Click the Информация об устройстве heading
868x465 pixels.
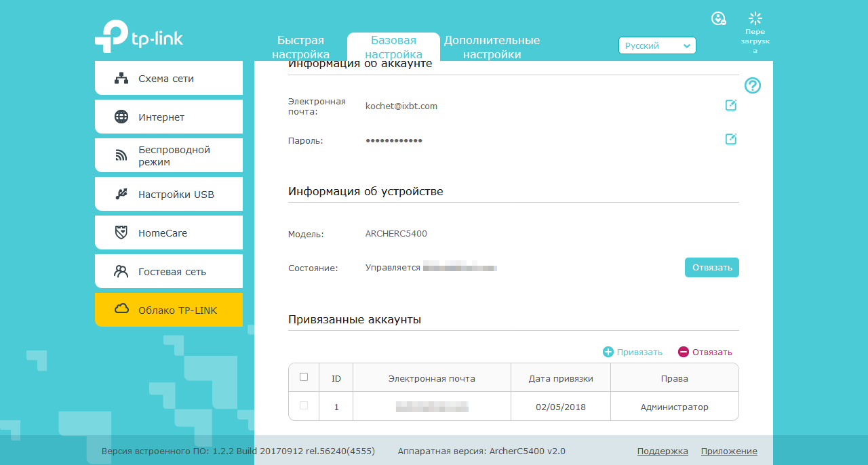[366, 191]
